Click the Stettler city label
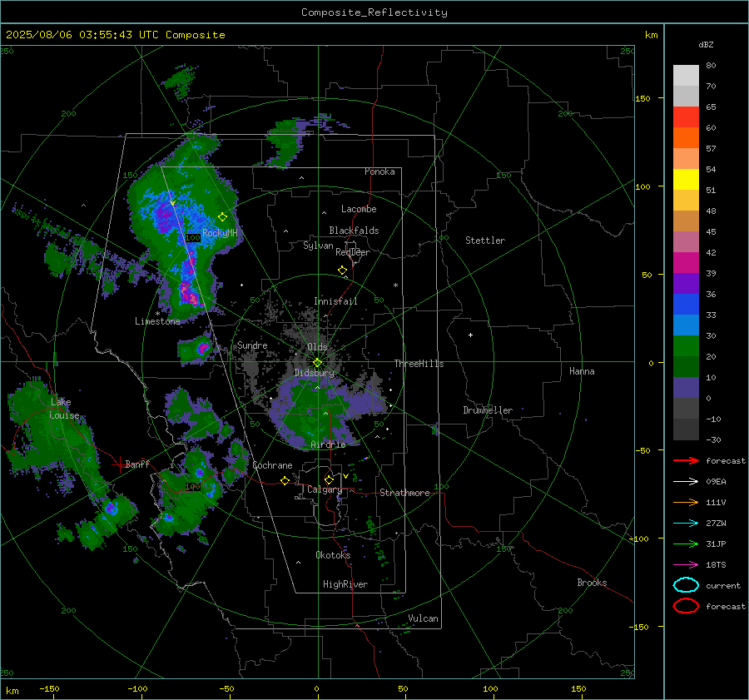 click(485, 241)
